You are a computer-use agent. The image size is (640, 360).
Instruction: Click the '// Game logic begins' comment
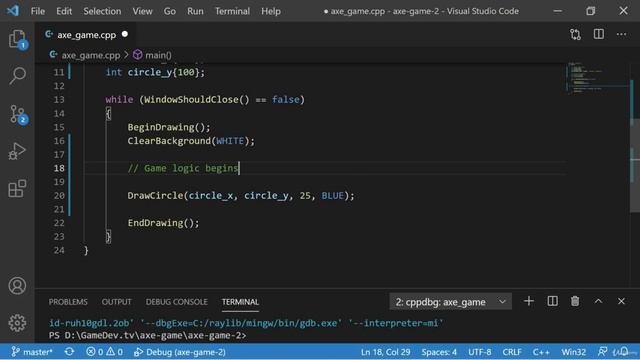click(x=183, y=168)
